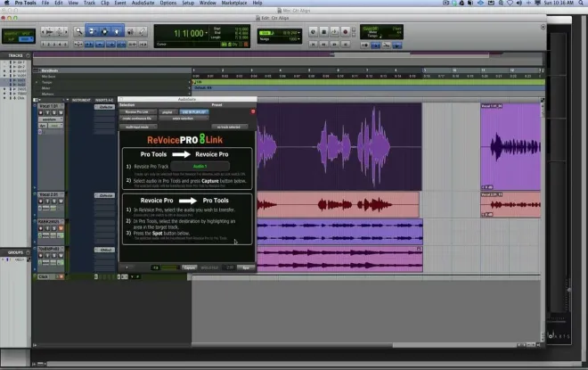Click the Online transport button left of Stop

(x=313, y=32)
